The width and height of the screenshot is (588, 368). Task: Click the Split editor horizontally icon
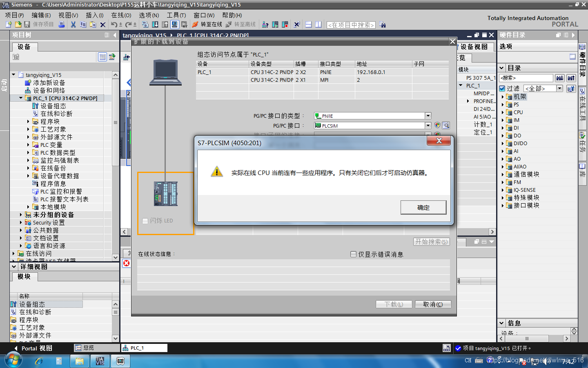point(308,25)
